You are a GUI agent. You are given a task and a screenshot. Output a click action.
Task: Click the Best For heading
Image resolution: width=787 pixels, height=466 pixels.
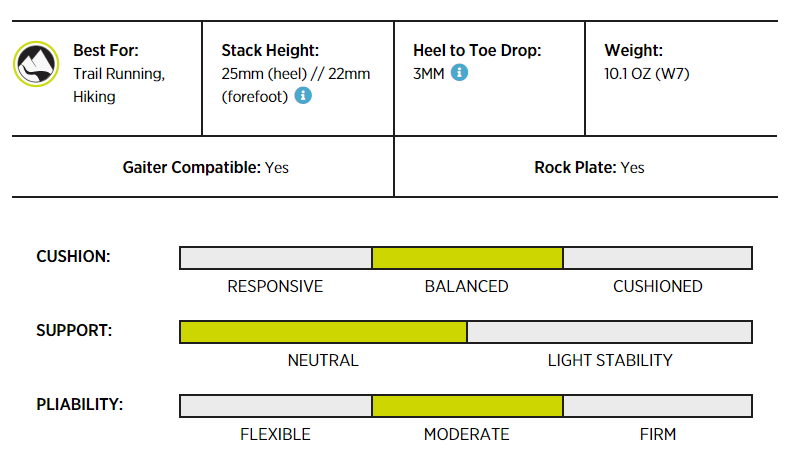[106, 50]
